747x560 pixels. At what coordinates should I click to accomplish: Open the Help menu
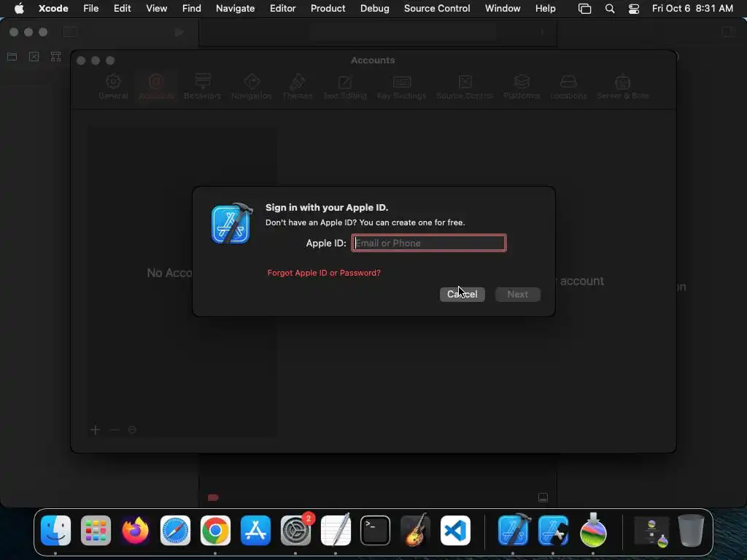click(546, 8)
